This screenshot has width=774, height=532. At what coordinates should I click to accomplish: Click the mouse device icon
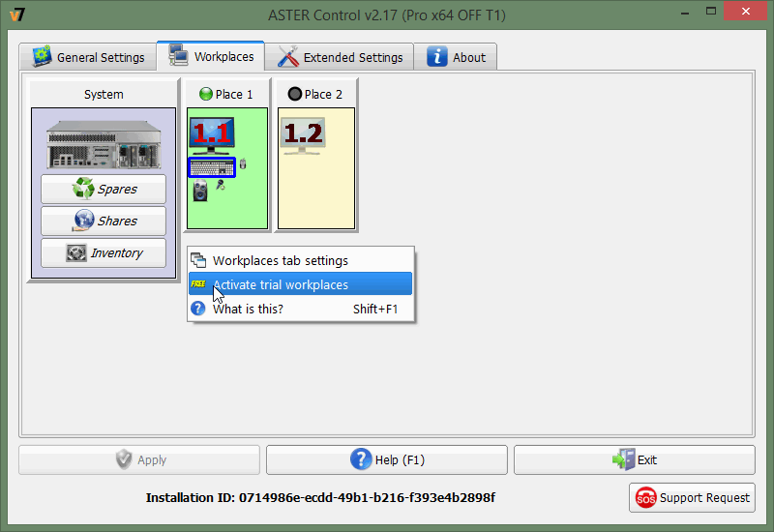(242, 164)
